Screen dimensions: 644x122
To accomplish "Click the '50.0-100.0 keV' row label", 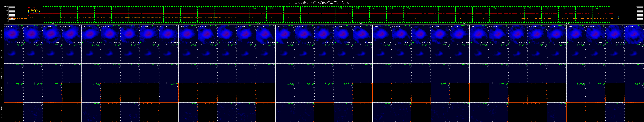I will coord(2,112).
